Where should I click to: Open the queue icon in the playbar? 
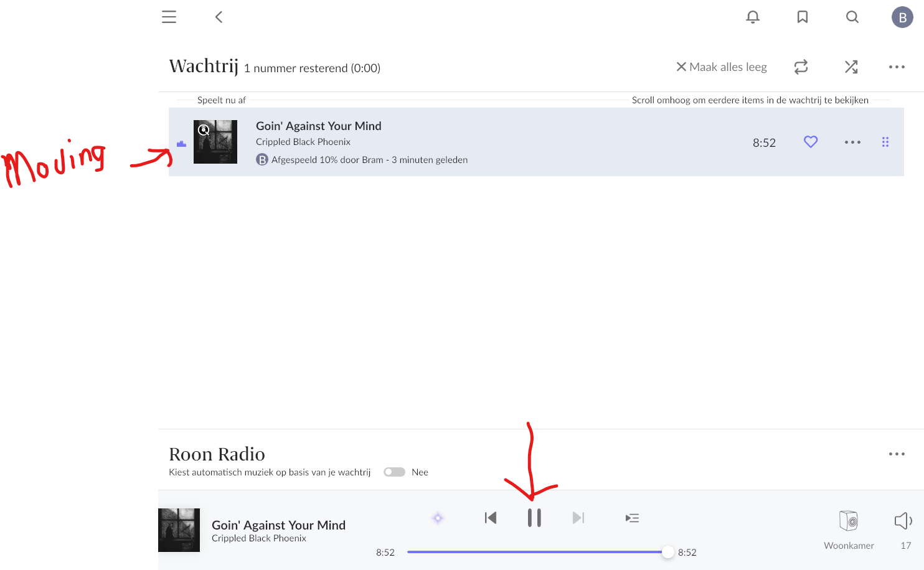(632, 518)
